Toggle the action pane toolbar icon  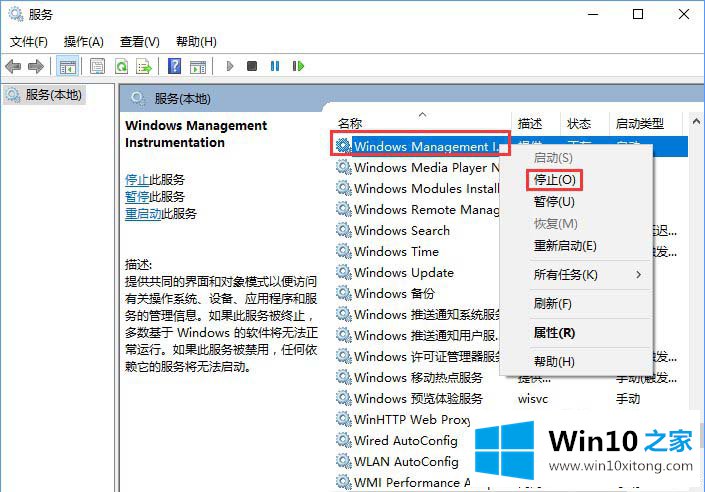pyautogui.click(x=198, y=67)
